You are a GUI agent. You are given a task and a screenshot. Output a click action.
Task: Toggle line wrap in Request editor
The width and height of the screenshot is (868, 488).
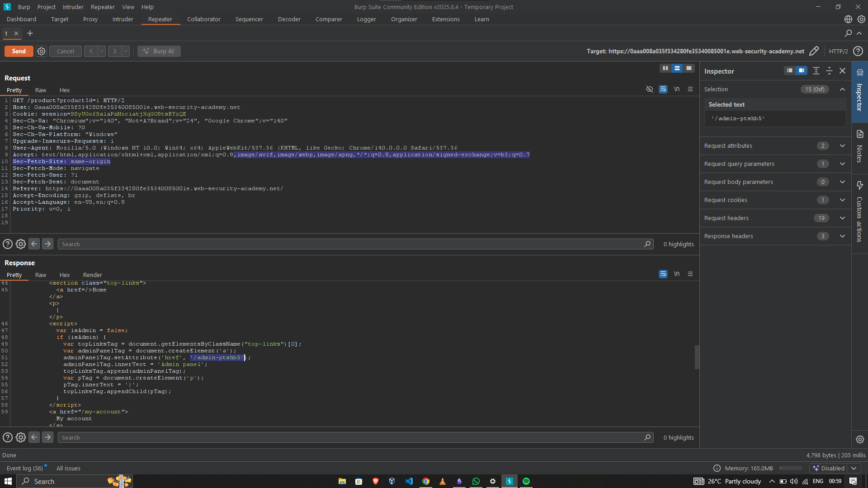[663, 89]
